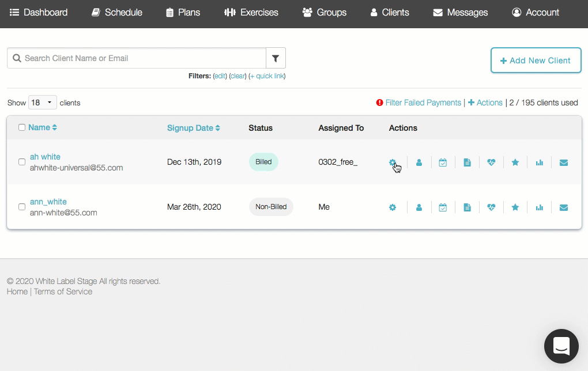Click email ahwhite-universal@55.com

(x=77, y=168)
